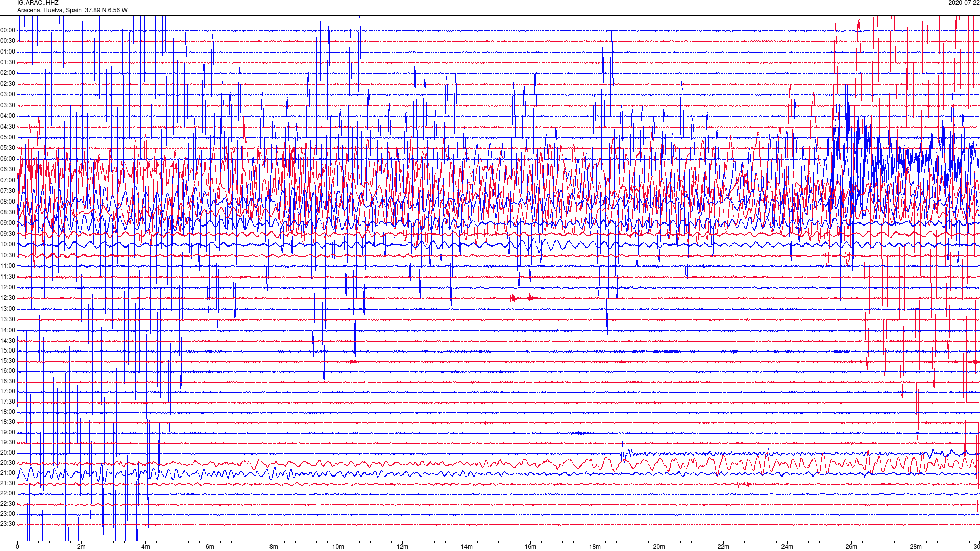This screenshot has height=551, width=980.
Task: Select the 21:00 time row label
Action: click(8, 473)
